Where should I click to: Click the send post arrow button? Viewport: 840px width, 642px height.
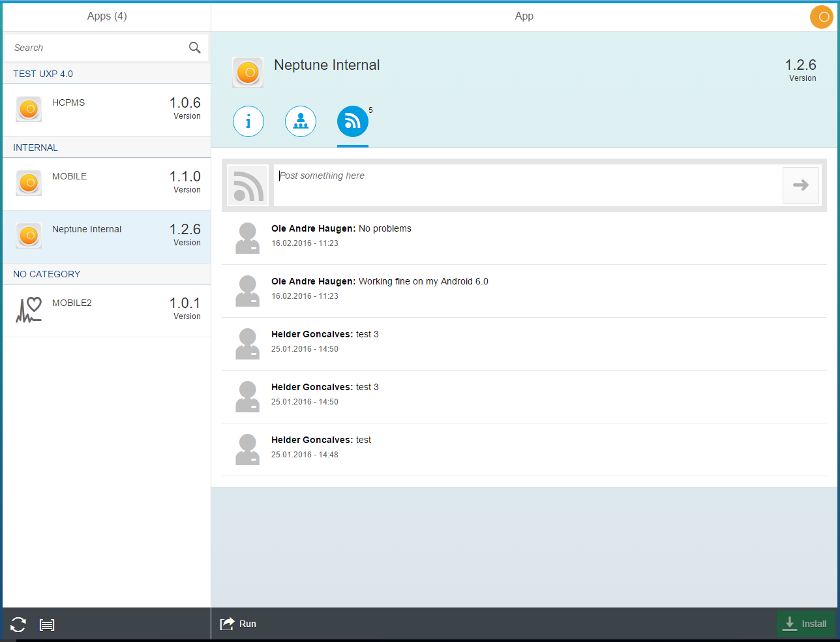tap(801, 185)
